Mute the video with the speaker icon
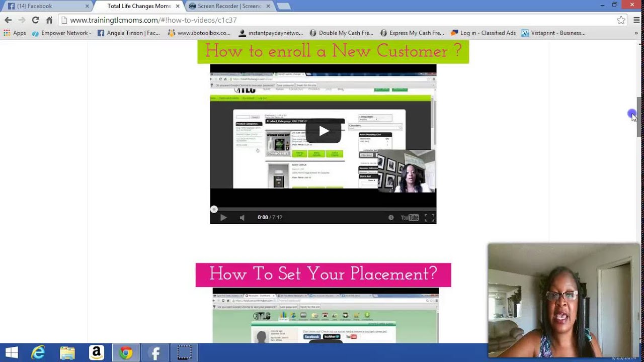 (x=242, y=217)
